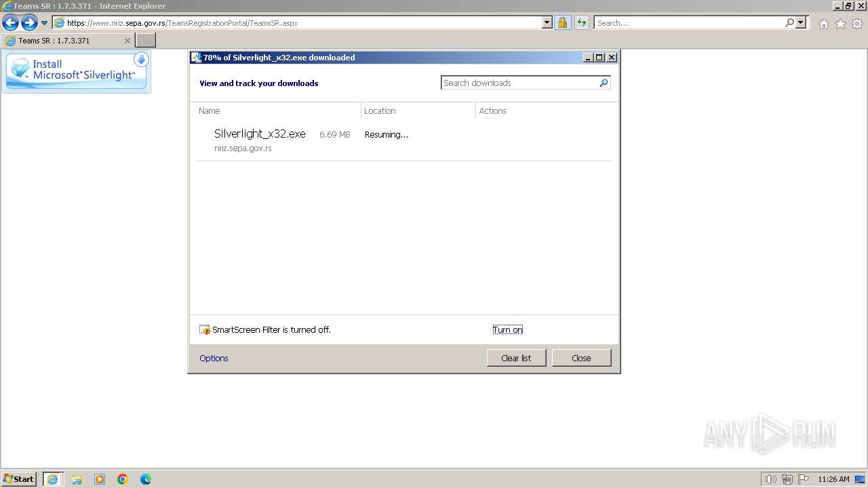Sort downloads by the Name column header
This screenshot has width=868, height=488.
click(278, 110)
